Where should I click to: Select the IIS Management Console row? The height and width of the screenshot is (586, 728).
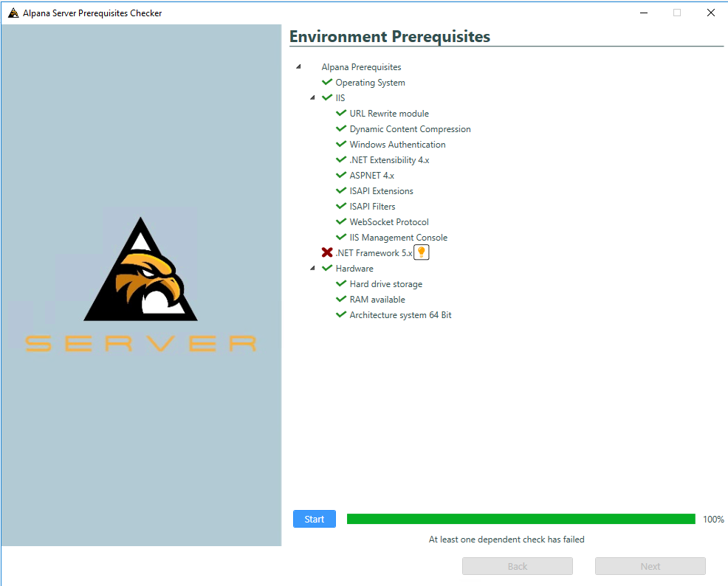tap(399, 238)
